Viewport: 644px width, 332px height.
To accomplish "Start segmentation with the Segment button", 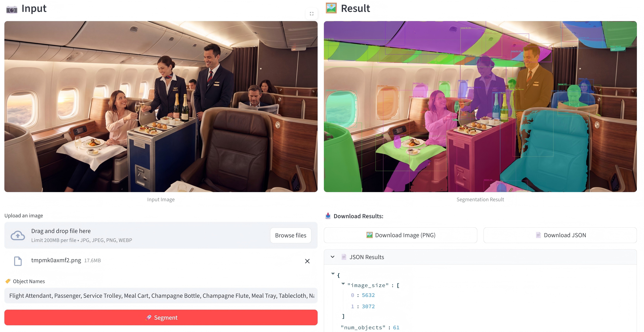I will (161, 317).
